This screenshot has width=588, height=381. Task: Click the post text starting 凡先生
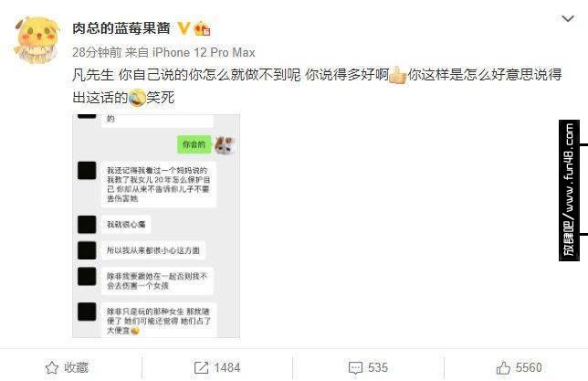pyautogui.click(x=317, y=86)
